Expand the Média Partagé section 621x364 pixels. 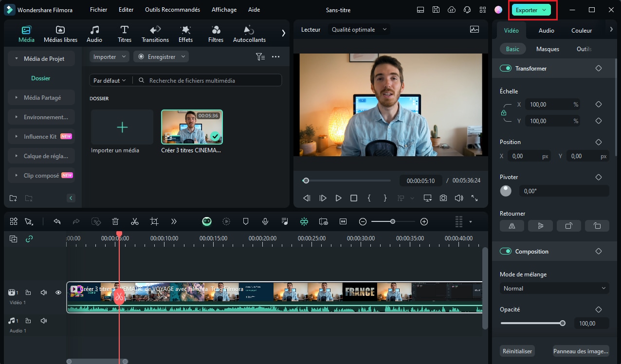click(x=41, y=98)
